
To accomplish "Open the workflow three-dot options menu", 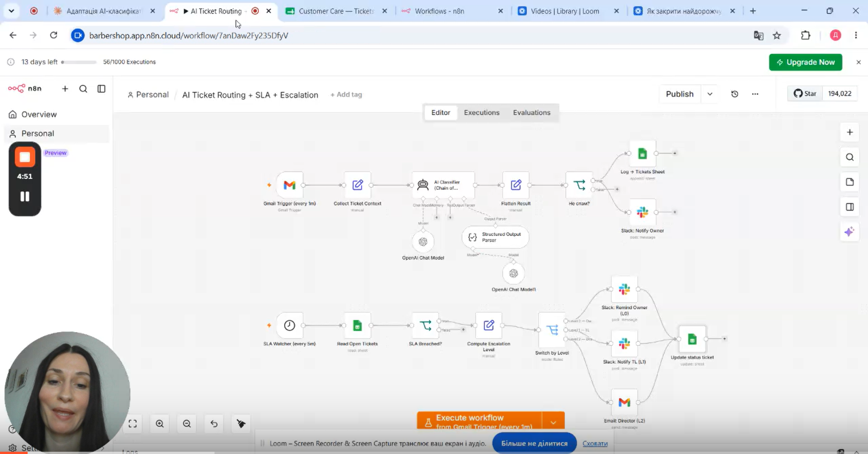I will [755, 94].
